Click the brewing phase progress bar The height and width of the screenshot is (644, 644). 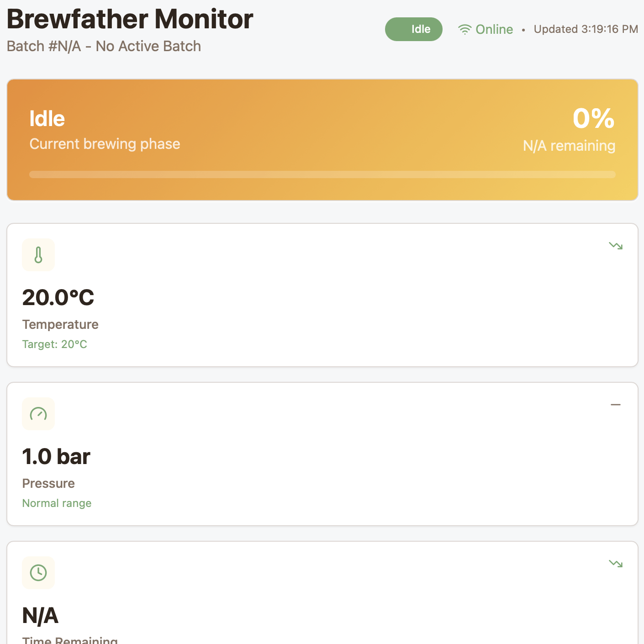[322, 174]
